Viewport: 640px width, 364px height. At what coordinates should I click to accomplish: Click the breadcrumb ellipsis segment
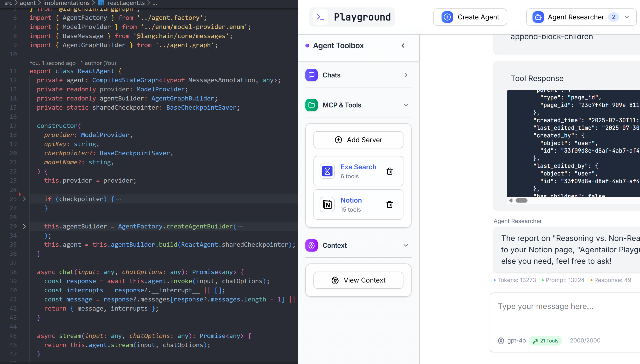tap(155, 3)
